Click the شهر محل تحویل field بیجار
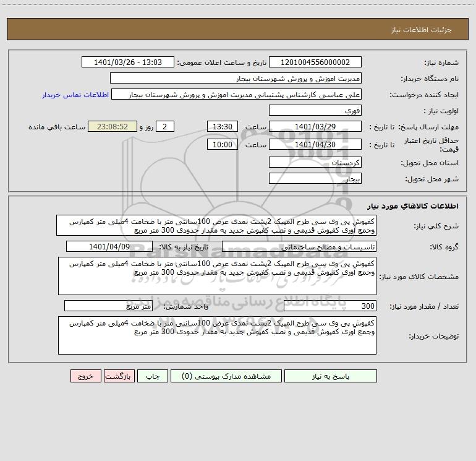This screenshot has width=476, height=461. click(x=315, y=179)
